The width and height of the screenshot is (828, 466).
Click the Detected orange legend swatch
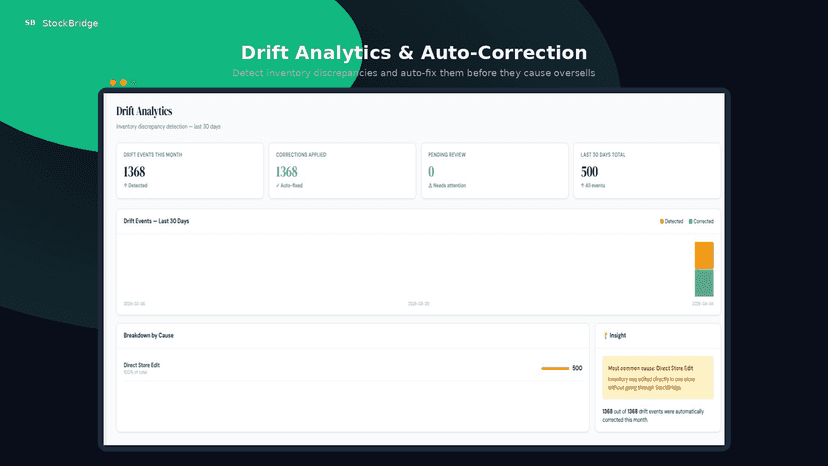coord(662,221)
